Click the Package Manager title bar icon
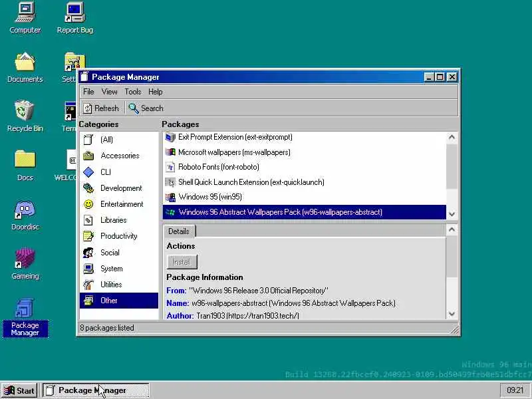Image resolution: width=532 pixels, height=399 pixels. [84, 77]
